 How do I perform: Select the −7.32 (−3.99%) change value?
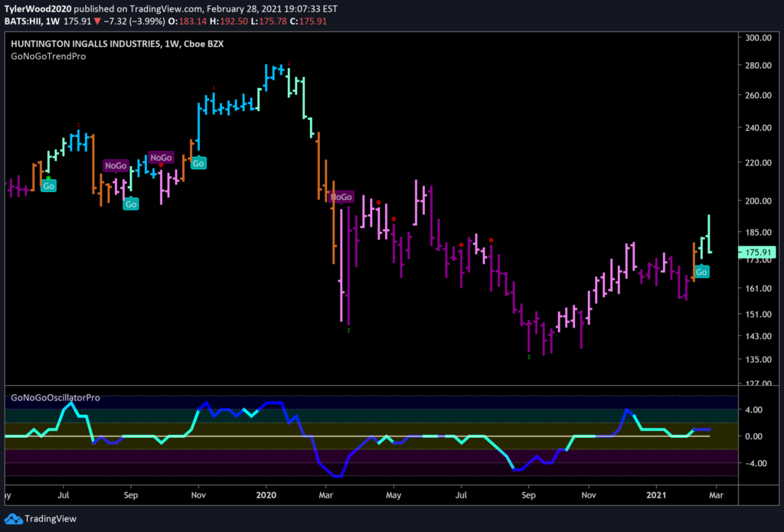click(135, 21)
